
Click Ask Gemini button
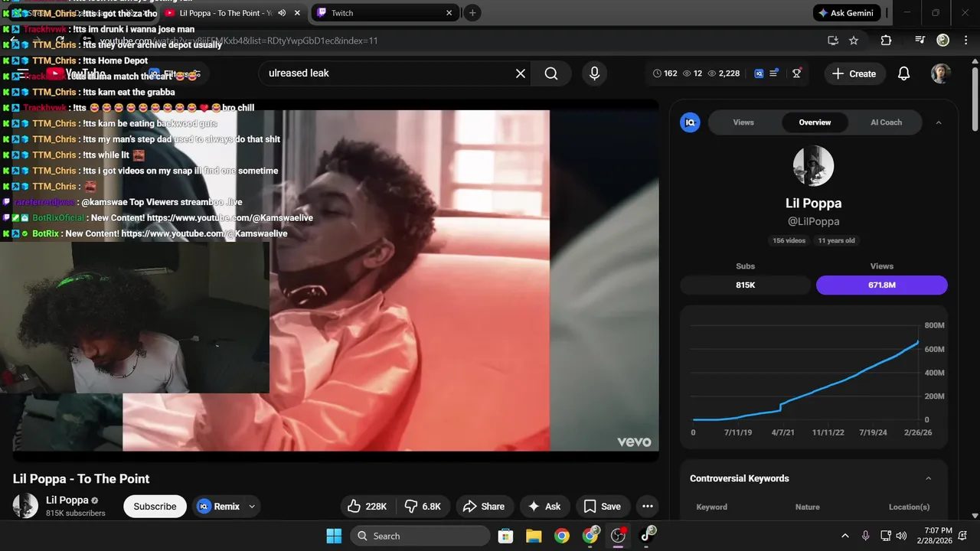coord(846,13)
